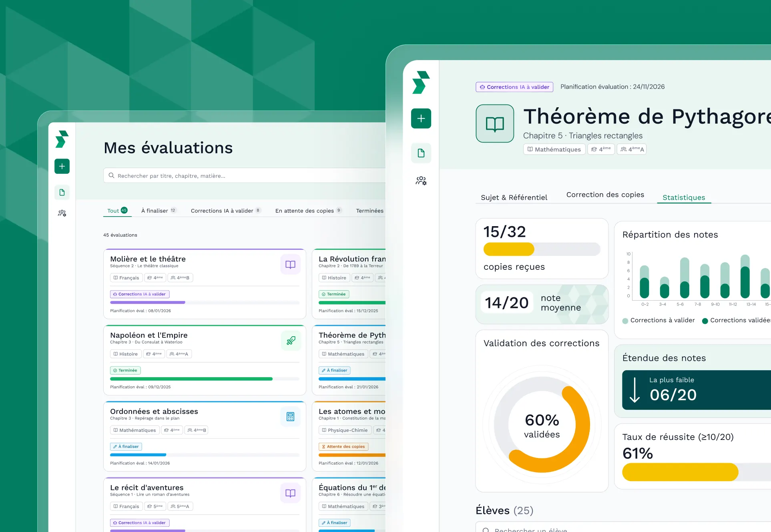Click the Terminée badge on Napoléon card
Screen dimensions: 771x532
click(125, 370)
